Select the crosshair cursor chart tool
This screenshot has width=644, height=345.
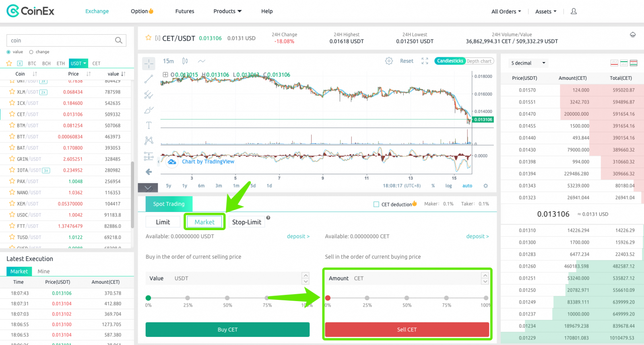point(149,63)
